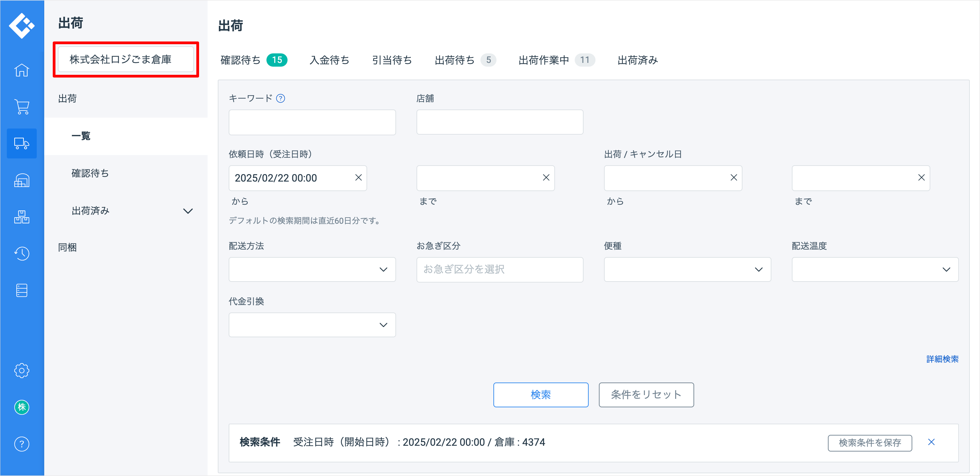This screenshot has width=980, height=476.
Task: Click the 15 badge on 確認待ち
Action: coord(277,60)
